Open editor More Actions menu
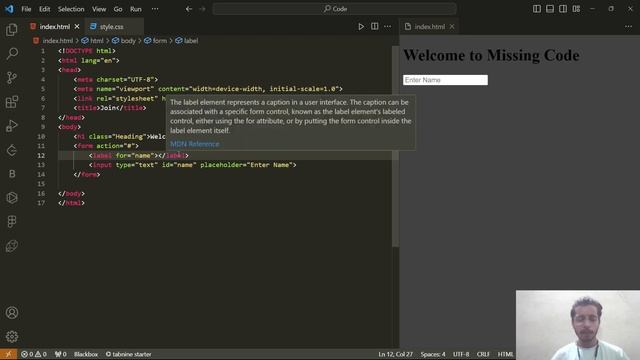 (387, 27)
